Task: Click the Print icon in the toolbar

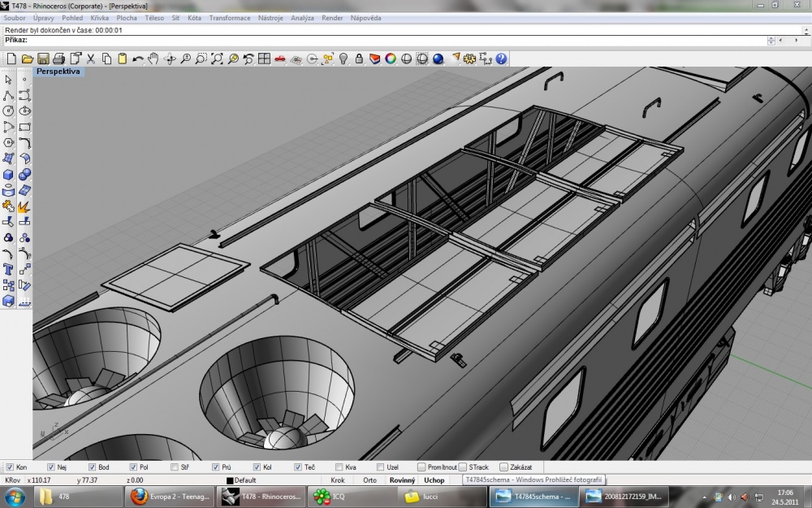Action: 59,59
